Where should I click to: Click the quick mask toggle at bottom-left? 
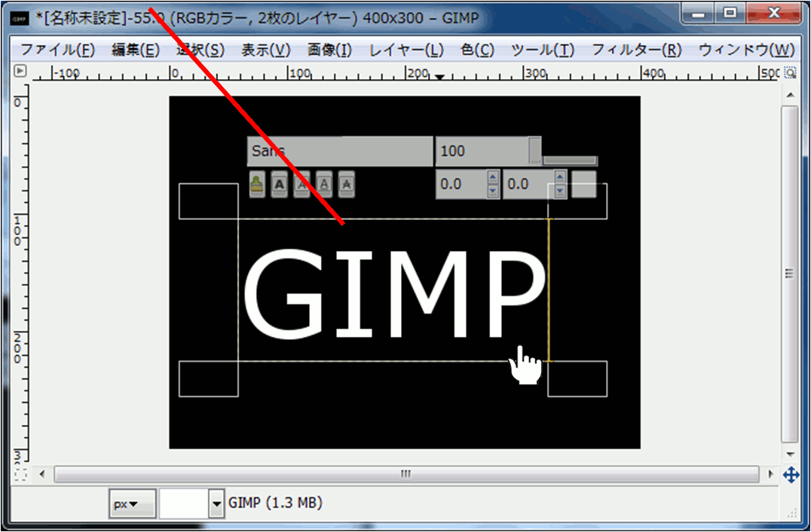pos(20,475)
